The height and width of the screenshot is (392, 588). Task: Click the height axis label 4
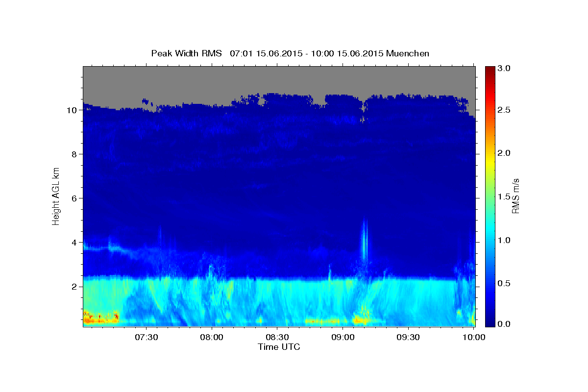tap(75, 243)
